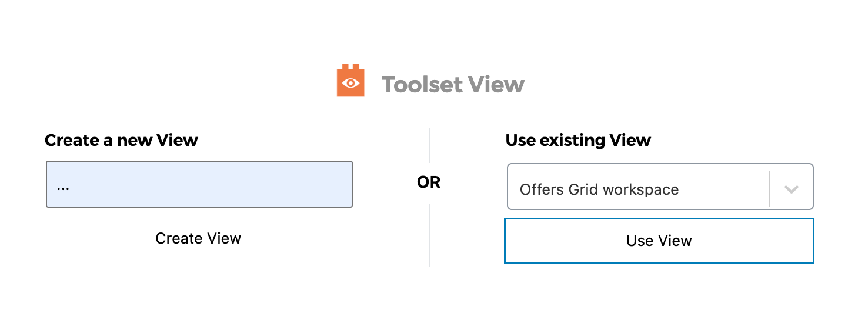Screen dimensions: 868x313
Task: Click empty area right of input ellipsis
Action: tap(212, 185)
